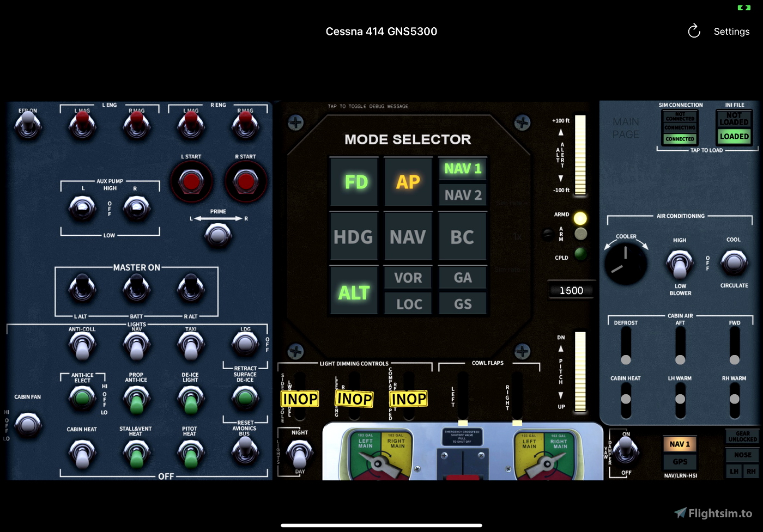The image size is (763, 532).
Task: Flip the EFB ON toggle switch
Action: [x=28, y=125]
